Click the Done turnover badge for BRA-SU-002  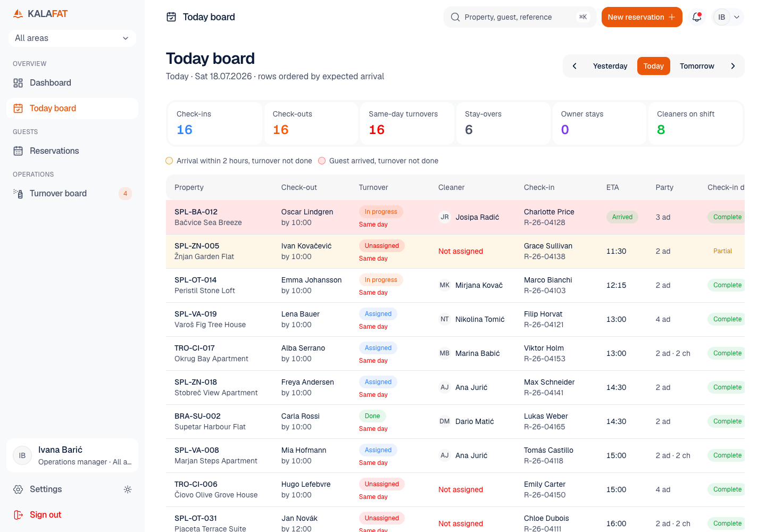point(372,416)
